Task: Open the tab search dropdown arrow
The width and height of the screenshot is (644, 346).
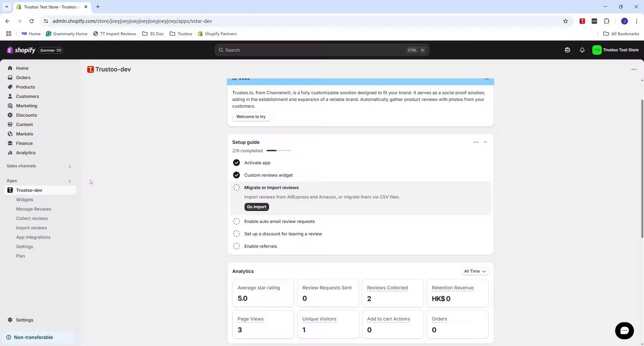Action: coord(7,7)
